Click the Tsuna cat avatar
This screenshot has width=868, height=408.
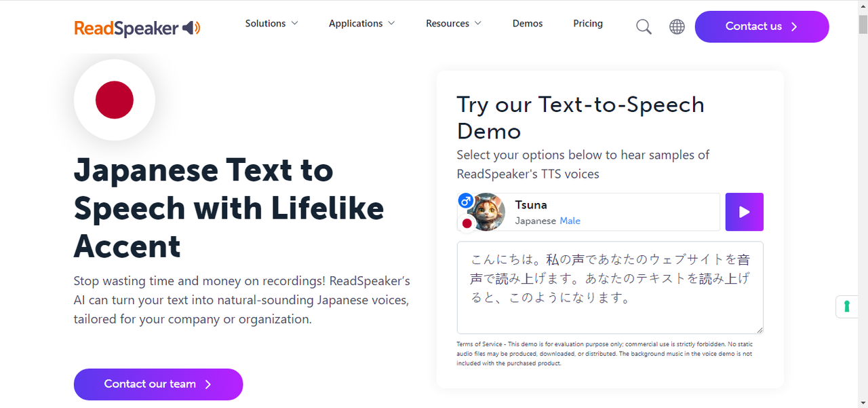point(487,212)
